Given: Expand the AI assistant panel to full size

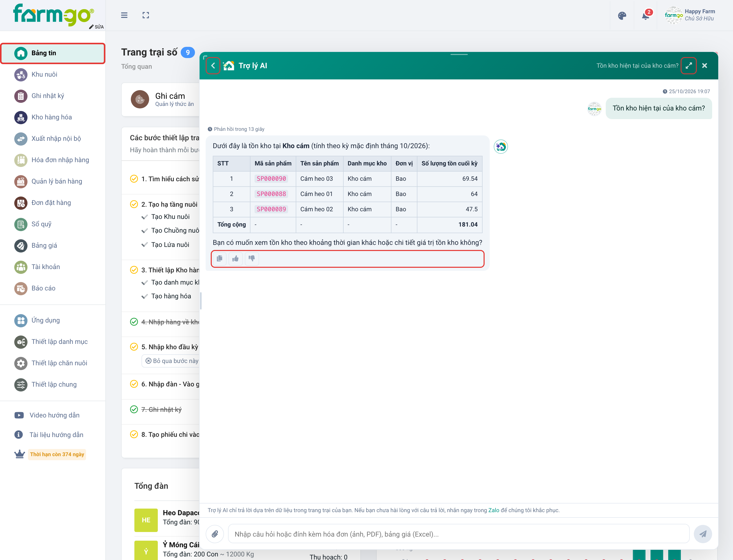Looking at the screenshot, I should [689, 66].
